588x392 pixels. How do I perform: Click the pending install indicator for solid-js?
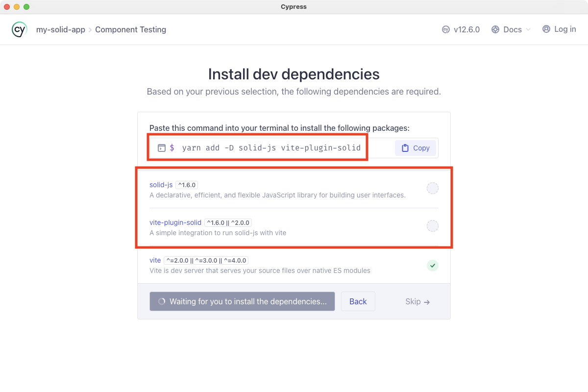(432, 188)
